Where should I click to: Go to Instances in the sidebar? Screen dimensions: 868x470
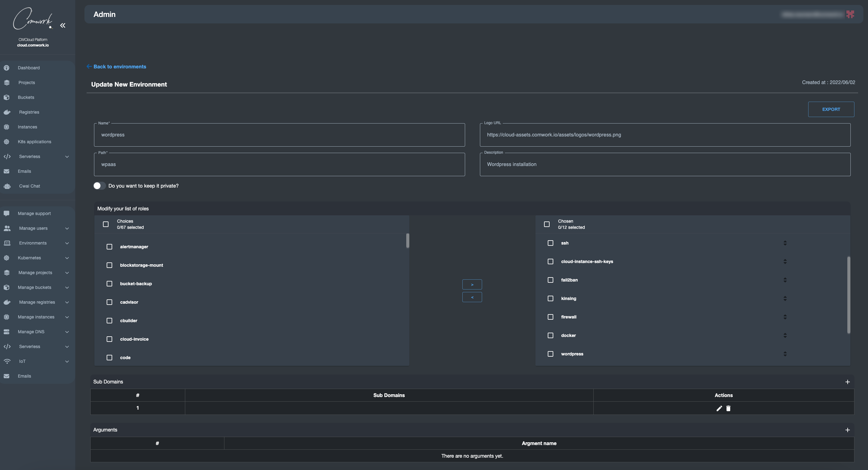pyautogui.click(x=37, y=127)
